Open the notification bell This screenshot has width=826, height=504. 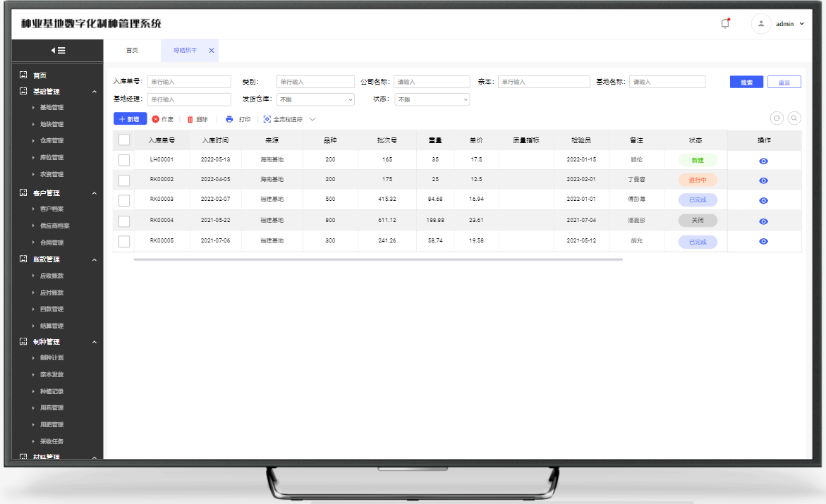(x=724, y=23)
